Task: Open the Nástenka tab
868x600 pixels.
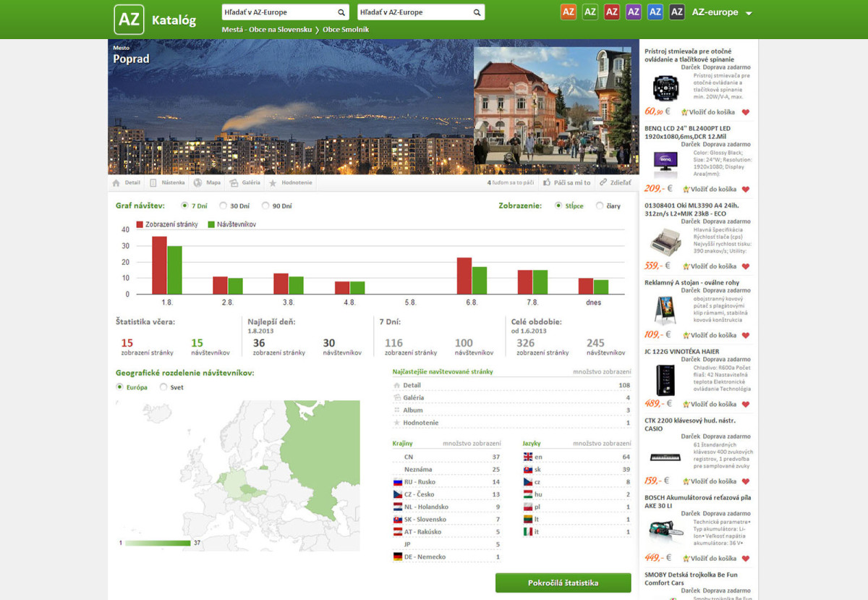Action: tap(167, 183)
